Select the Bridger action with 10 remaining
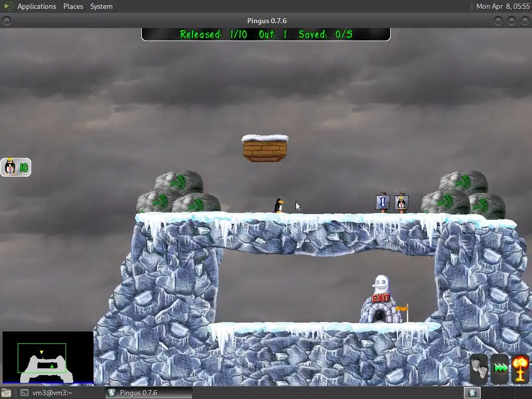The width and height of the screenshot is (532, 399). point(16,167)
